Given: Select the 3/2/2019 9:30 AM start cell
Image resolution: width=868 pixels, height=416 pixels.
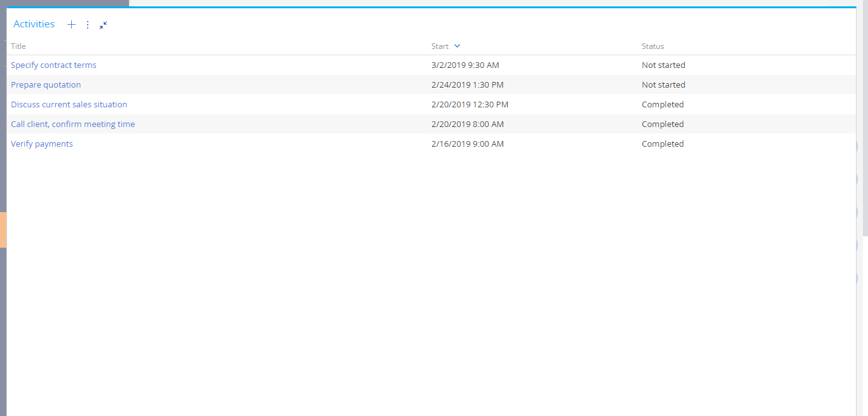Looking at the screenshot, I should pos(465,65).
